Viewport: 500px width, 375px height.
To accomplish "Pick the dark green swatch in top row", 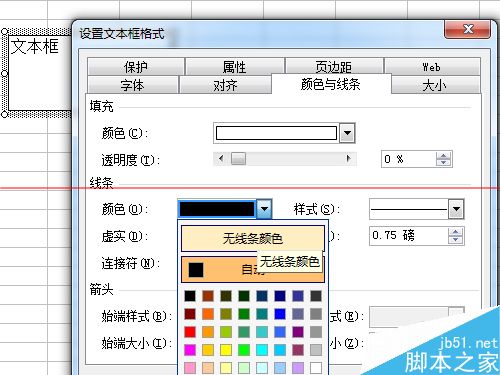I will pyautogui.click(x=244, y=296).
